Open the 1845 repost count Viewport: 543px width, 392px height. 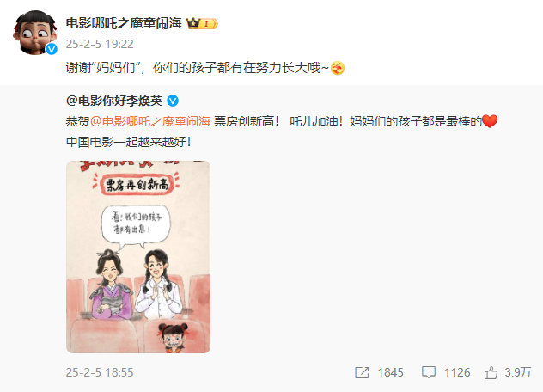point(391,372)
